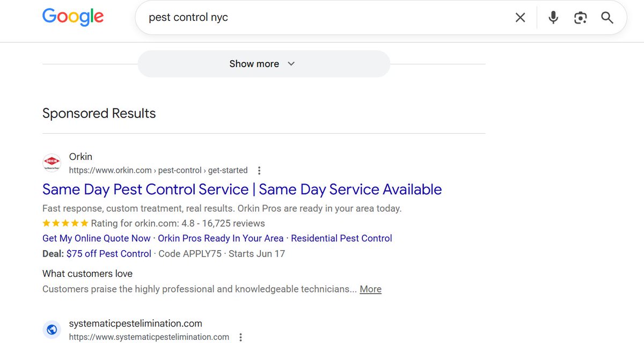This screenshot has width=644, height=343.
Task: Click the https://www.systematicpestelimination.com URL
Action: pos(149,338)
